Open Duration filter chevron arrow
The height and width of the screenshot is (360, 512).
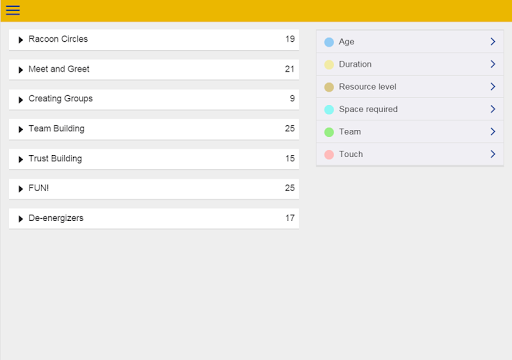tap(493, 64)
